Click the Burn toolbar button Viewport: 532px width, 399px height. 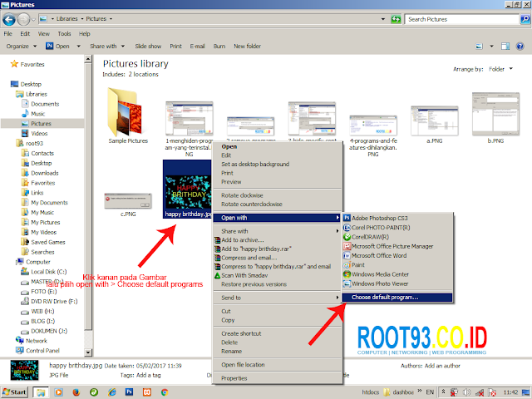tap(219, 47)
